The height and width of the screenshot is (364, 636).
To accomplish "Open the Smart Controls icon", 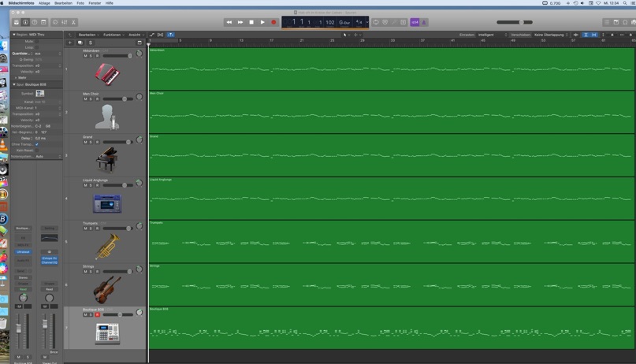I will [x=55, y=22].
